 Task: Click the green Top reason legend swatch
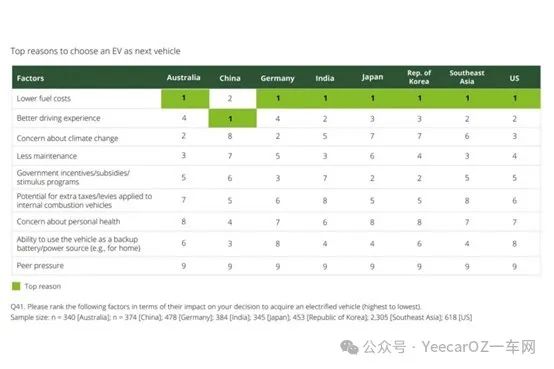pos(16,286)
